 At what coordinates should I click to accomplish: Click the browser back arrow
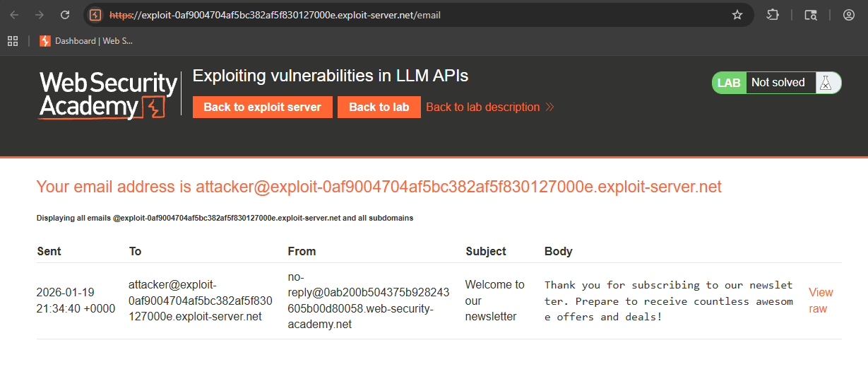pos(14,15)
